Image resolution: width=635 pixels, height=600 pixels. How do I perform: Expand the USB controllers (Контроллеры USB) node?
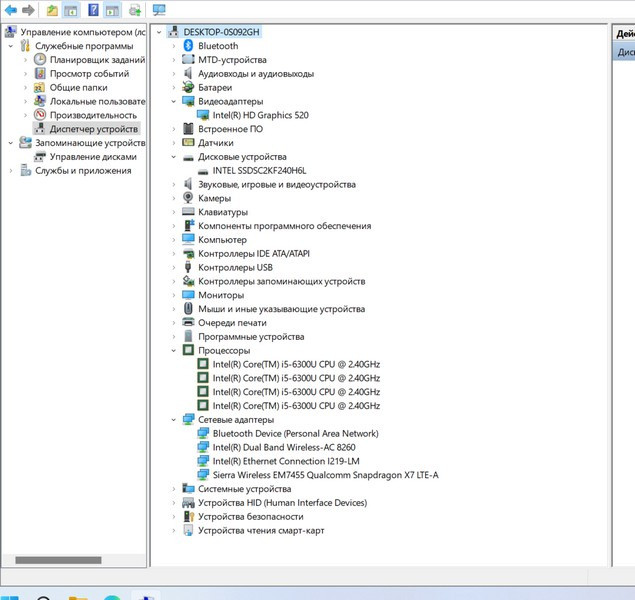click(174, 268)
